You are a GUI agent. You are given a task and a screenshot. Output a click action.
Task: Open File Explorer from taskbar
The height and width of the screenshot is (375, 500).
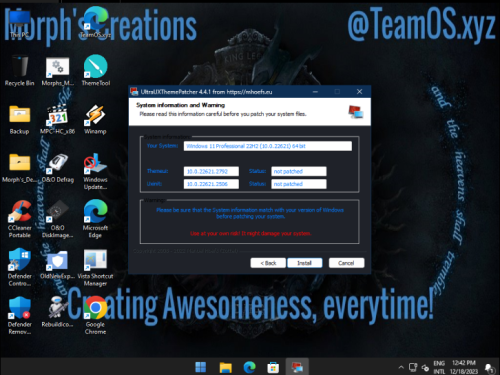(x=226, y=367)
